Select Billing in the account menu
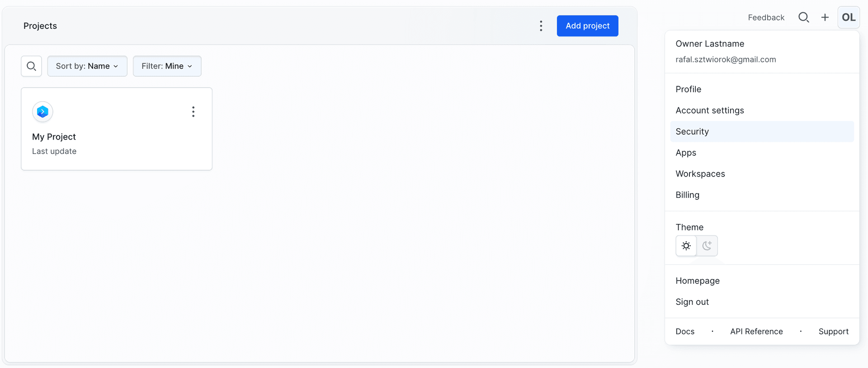The height and width of the screenshot is (368, 868). [688, 195]
